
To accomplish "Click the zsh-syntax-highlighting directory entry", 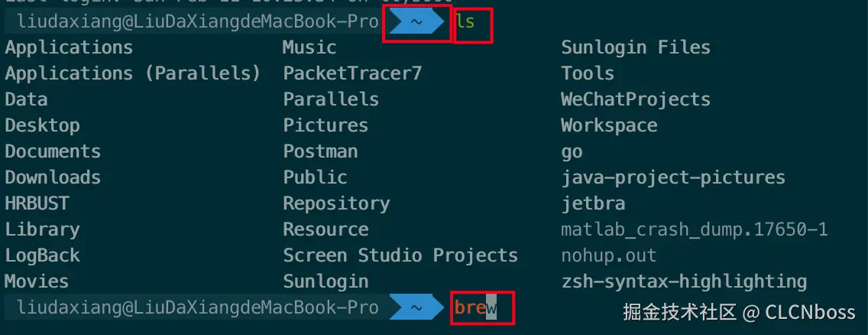I will point(684,281).
